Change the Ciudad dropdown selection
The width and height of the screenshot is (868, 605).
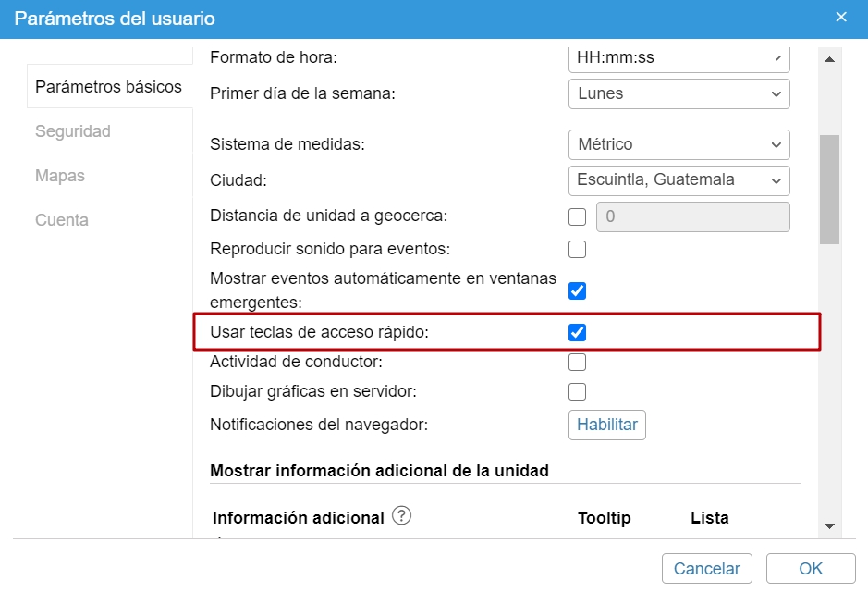(679, 179)
